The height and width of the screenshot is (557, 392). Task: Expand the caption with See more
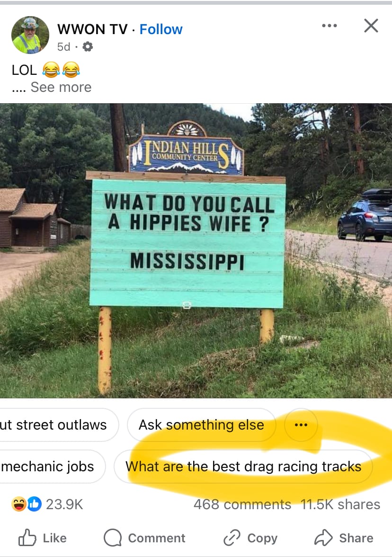pyautogui.click(x=61, y=87)
